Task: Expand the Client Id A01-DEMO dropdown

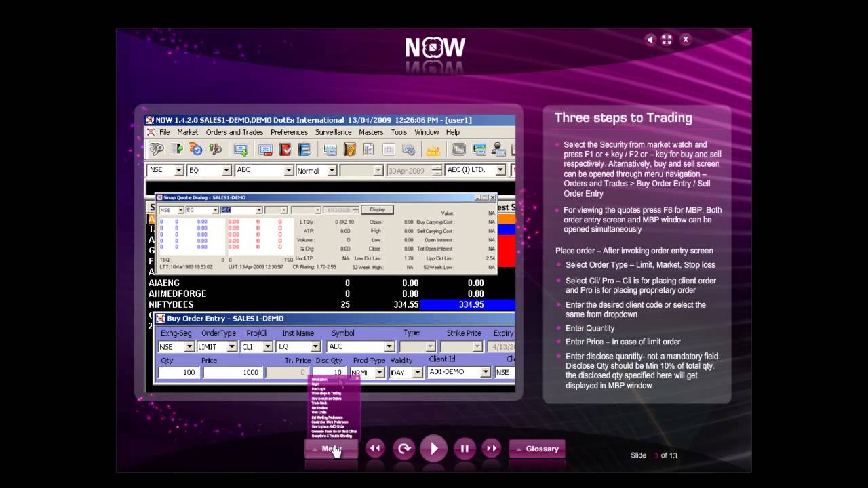Action: coord(486,372)
